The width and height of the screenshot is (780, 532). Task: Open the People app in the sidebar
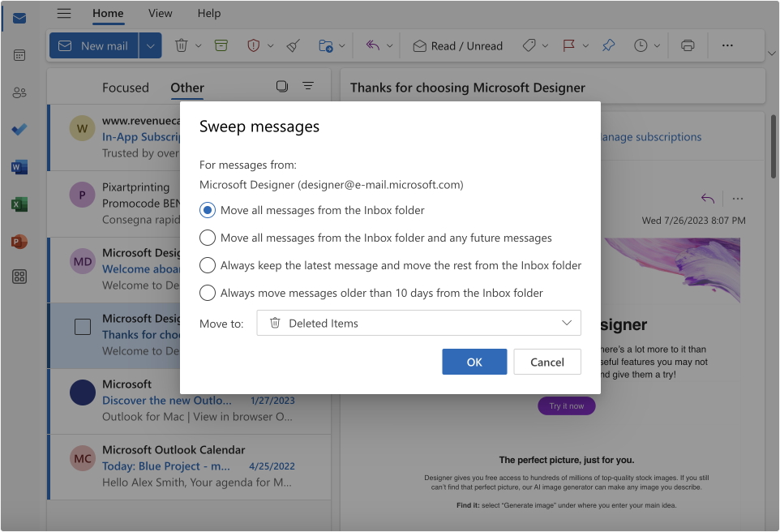pos(18,92)
